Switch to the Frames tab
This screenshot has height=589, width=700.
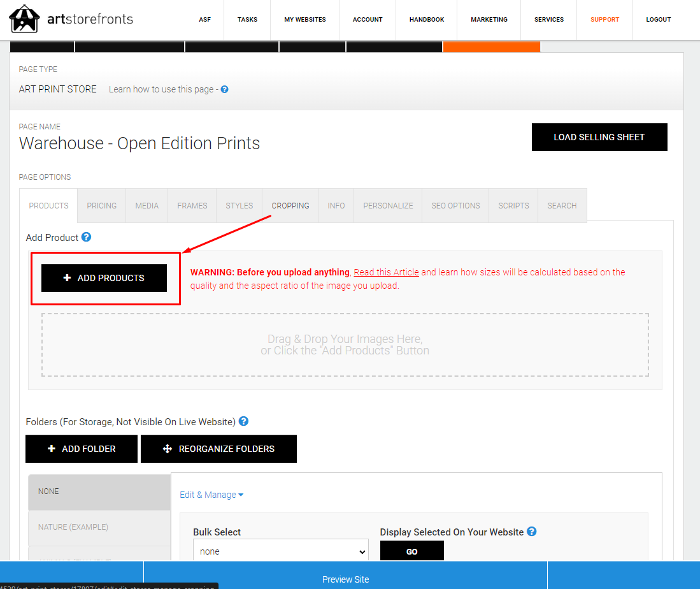pyautogui.click(x=192, y=205)
